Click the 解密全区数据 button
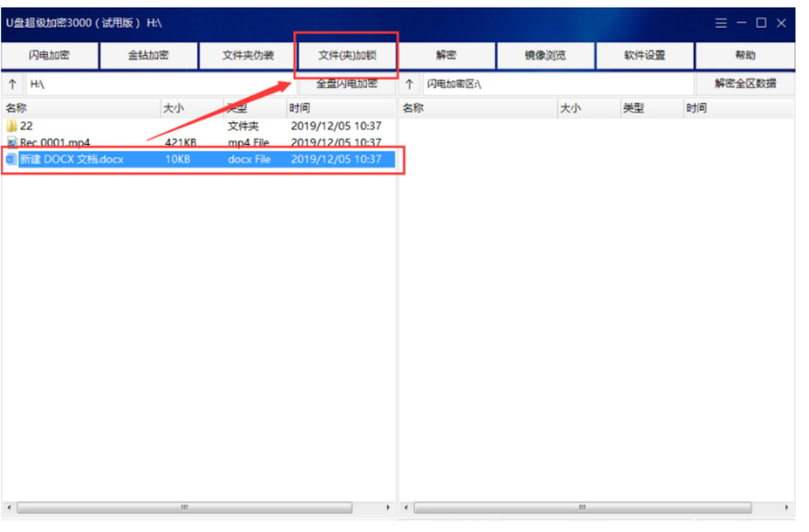The width and height of the screenshot is (809, 532). click(744, 84)
